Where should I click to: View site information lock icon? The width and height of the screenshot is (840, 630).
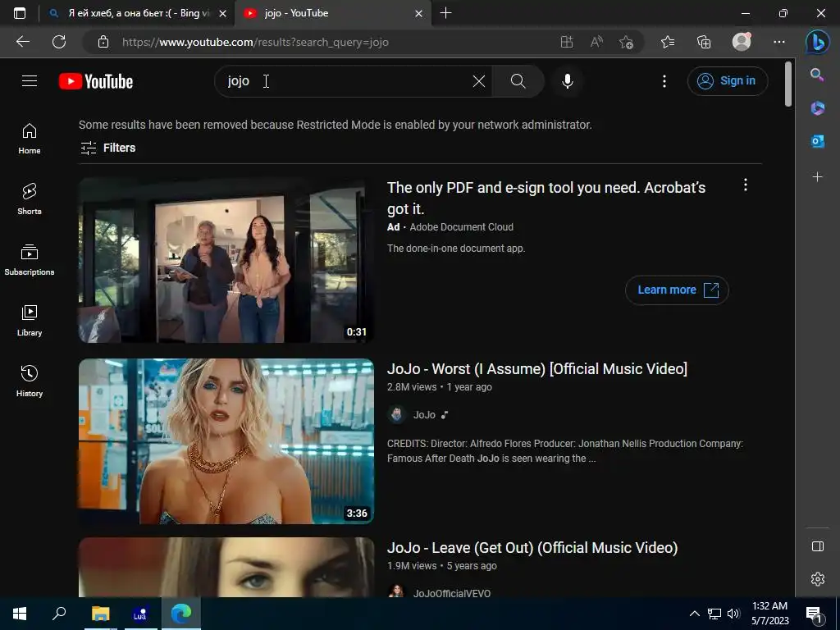pos(103,42)
